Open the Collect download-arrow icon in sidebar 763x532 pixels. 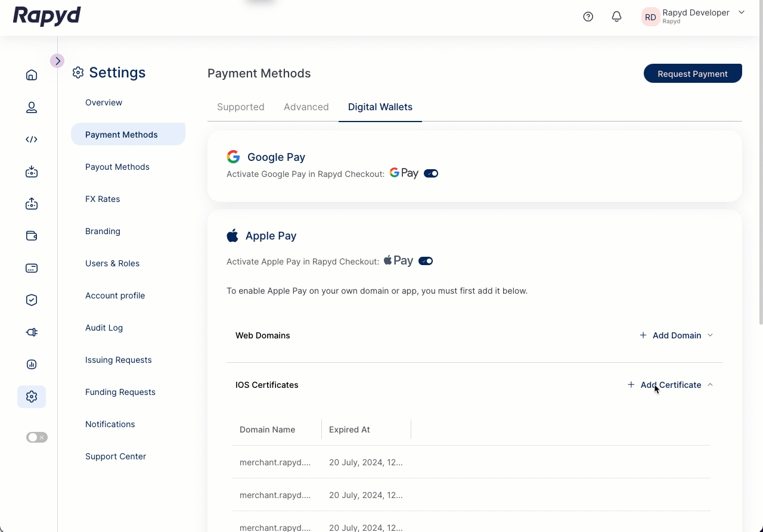[x=32, y=172]
